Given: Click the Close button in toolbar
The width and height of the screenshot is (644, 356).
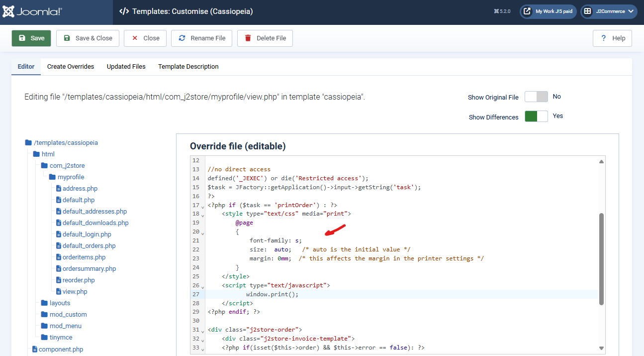Looking at the screenshot, I should [x=145, y=38].
